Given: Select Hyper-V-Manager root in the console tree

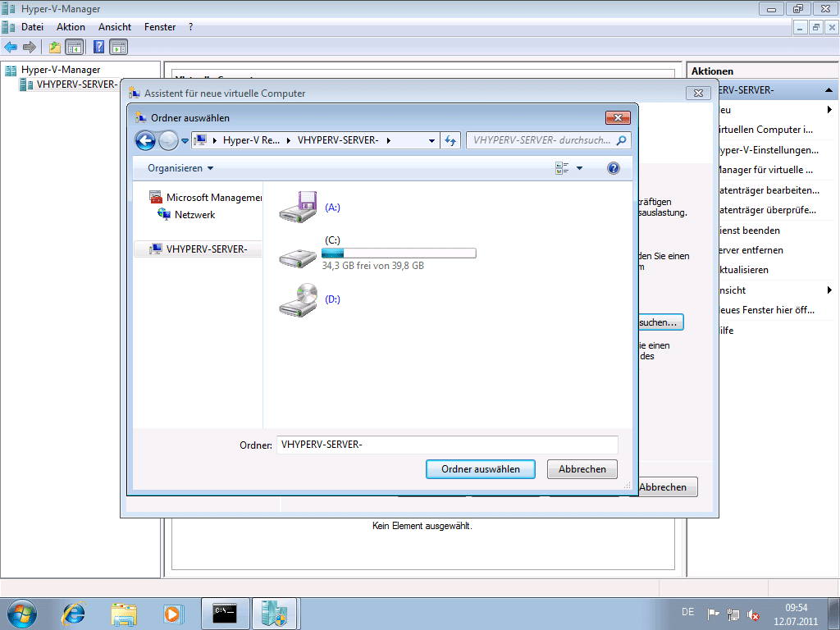Looking at the screenshot, I should tap(52, 70).
